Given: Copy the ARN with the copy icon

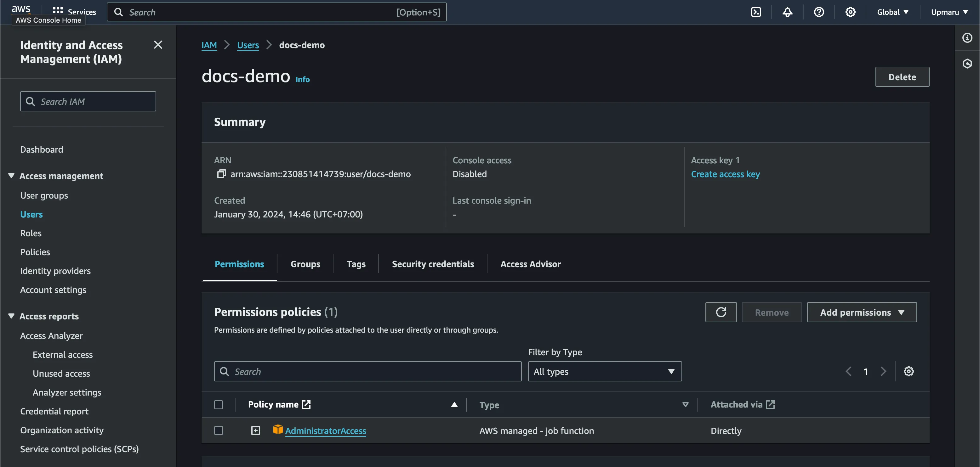Looking at the screenshot, I should click(x=221, y=174).
